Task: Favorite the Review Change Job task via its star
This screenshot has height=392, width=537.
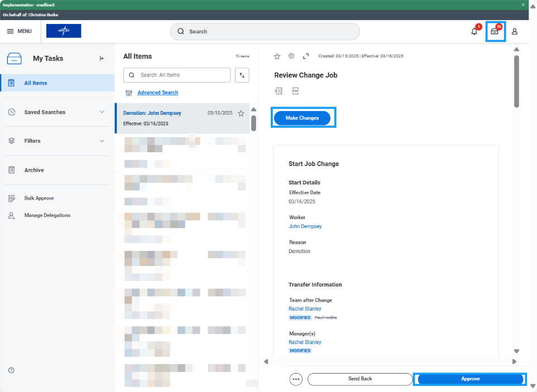Action: click(x=277, y=56)
